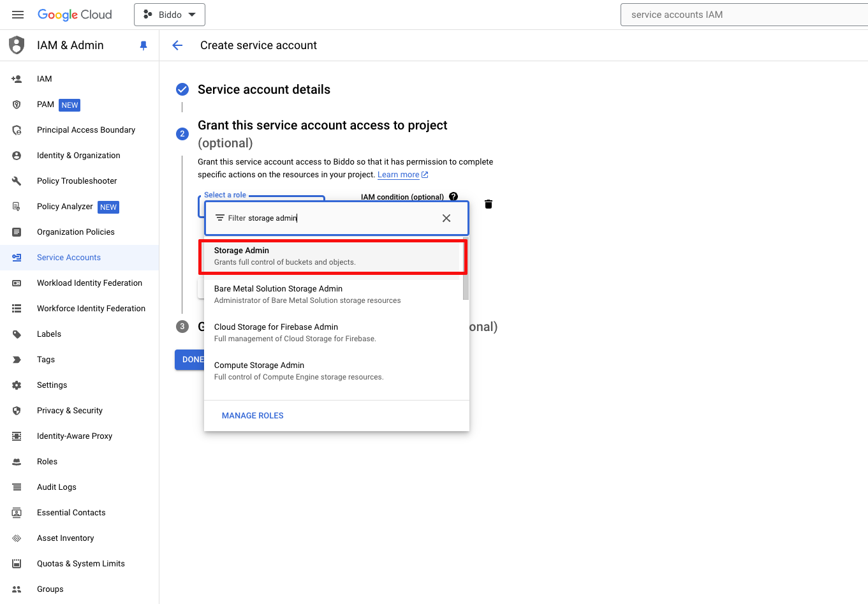Click the Labels tag icon
This screenshot has width=868, height=604.
click(x=17, y=334)
